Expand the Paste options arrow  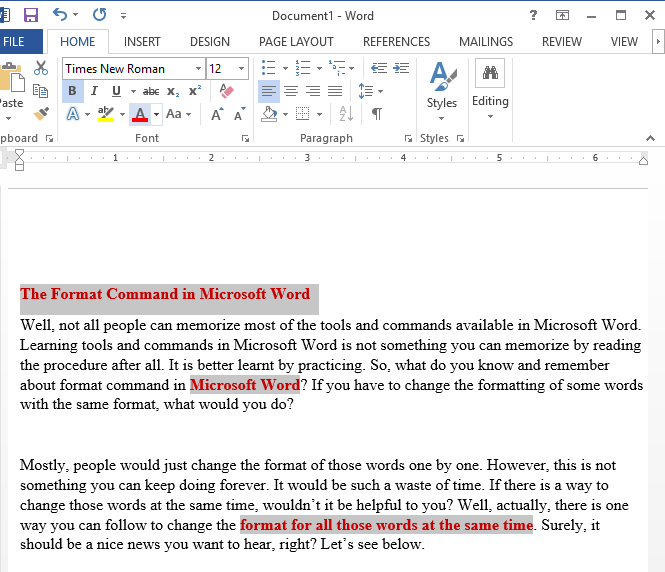click(8, 118)
